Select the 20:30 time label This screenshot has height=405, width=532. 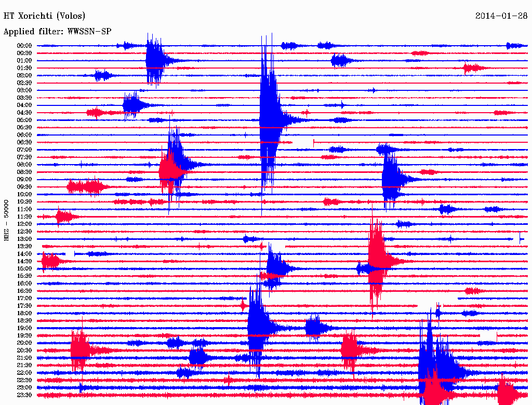point(24,350)
